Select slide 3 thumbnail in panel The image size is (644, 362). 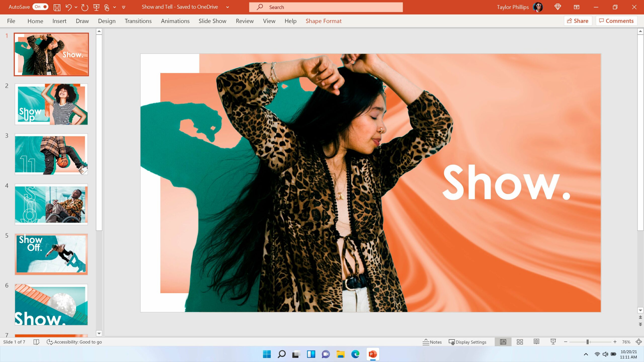point(51,154)
